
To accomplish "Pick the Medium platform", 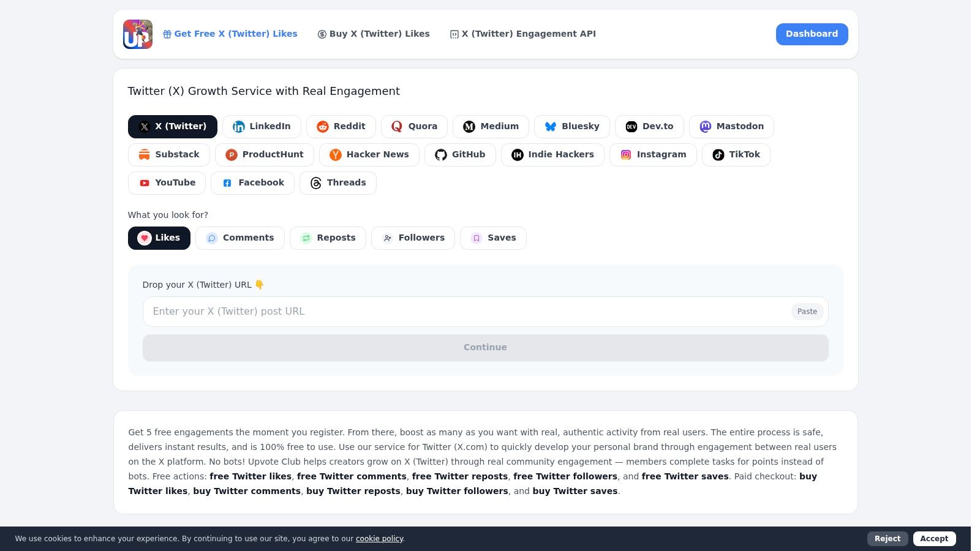I will pyautogui.click(x=491, y=127).
